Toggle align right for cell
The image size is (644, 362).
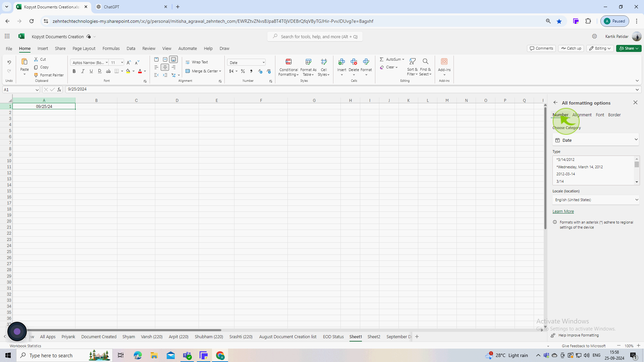click(174, 67)
